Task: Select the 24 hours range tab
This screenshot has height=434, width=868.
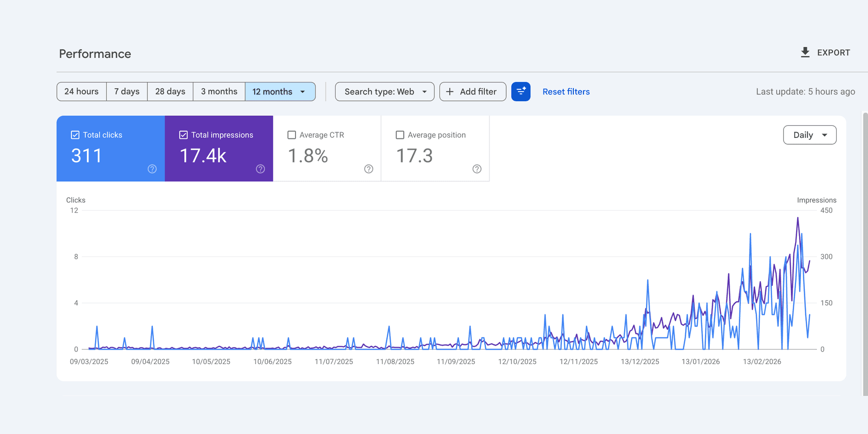Action: tap(81, 92)
